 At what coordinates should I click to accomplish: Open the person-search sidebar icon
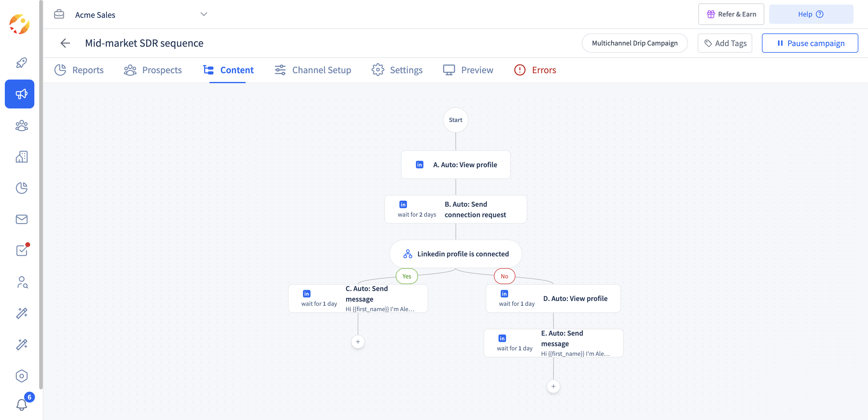coord(22,282)
